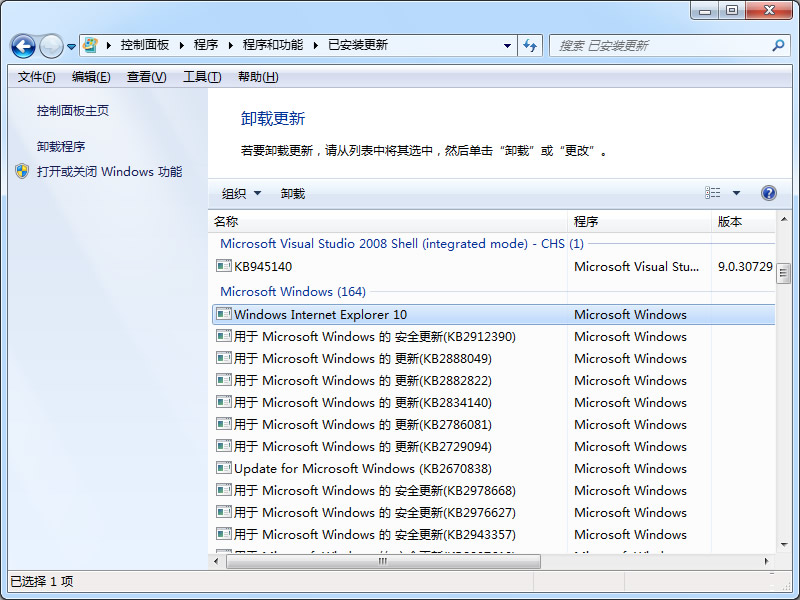Open 打开或关闭 Windows 功能 link
Viewport: 800px width, 600px height.
[x=109, y=171]
